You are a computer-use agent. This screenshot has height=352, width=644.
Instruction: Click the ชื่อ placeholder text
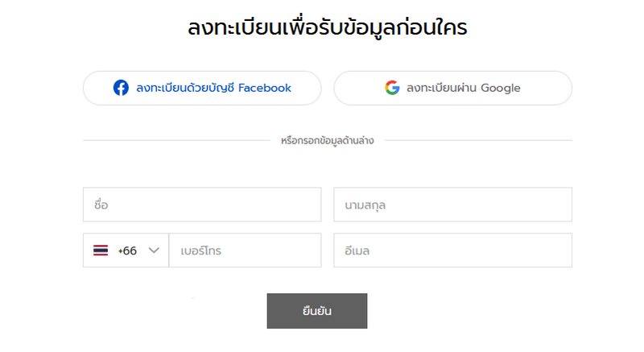point(101,204)
